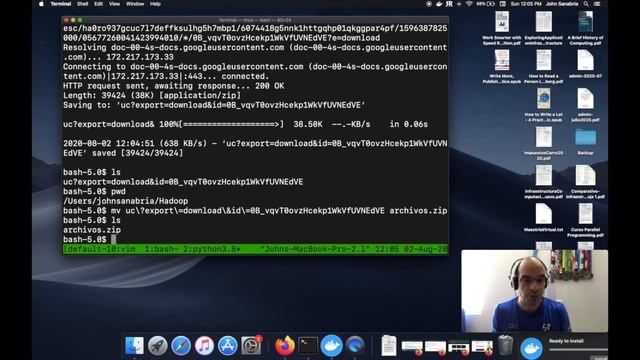The width and height of the screenshot is (640, 360).
Task: Click the webcam video overlay
Action: point(534,291)
